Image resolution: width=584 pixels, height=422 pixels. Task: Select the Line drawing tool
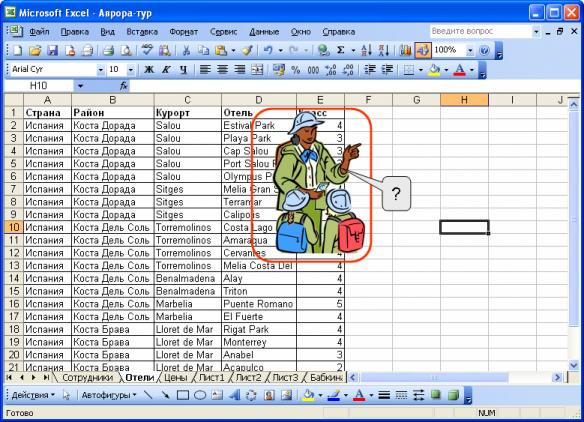pos(148,395)
